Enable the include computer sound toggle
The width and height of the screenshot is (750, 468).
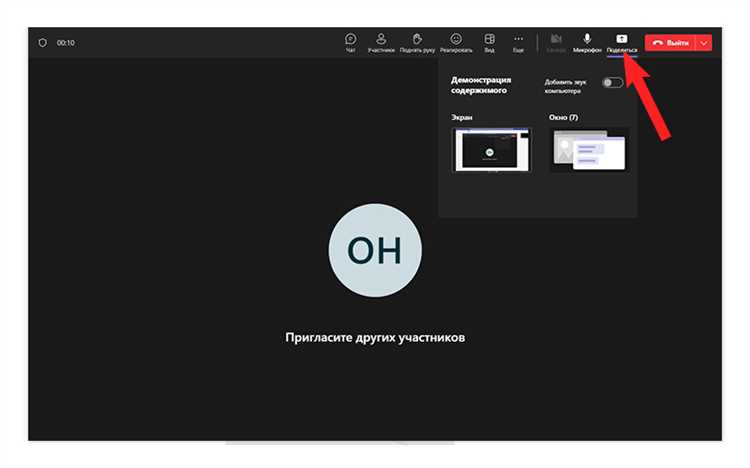tap(612, 83)
